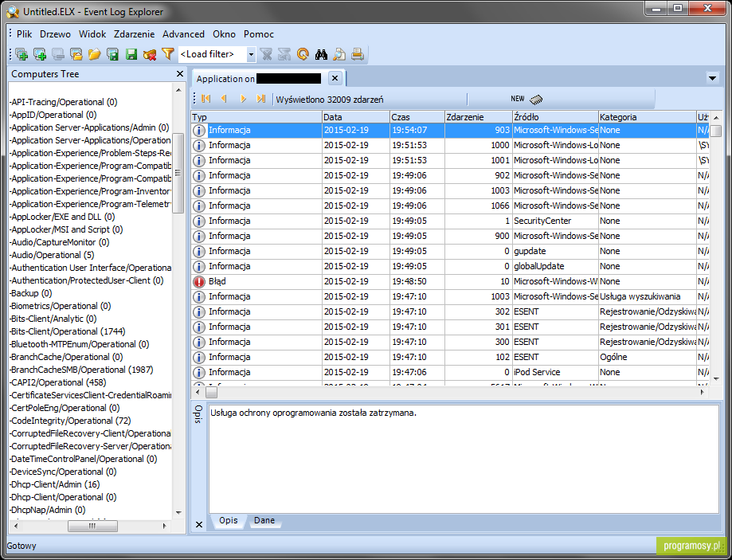Click the grayed clear filter icon
The height and width of the screenshot is (560, 732).
(266, 54)
